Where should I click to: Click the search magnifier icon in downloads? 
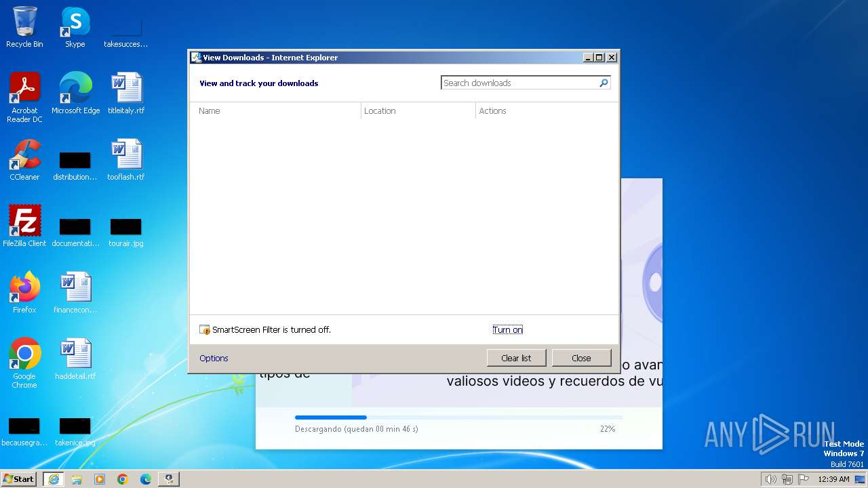pyautogui.click(x=604, y=83)
